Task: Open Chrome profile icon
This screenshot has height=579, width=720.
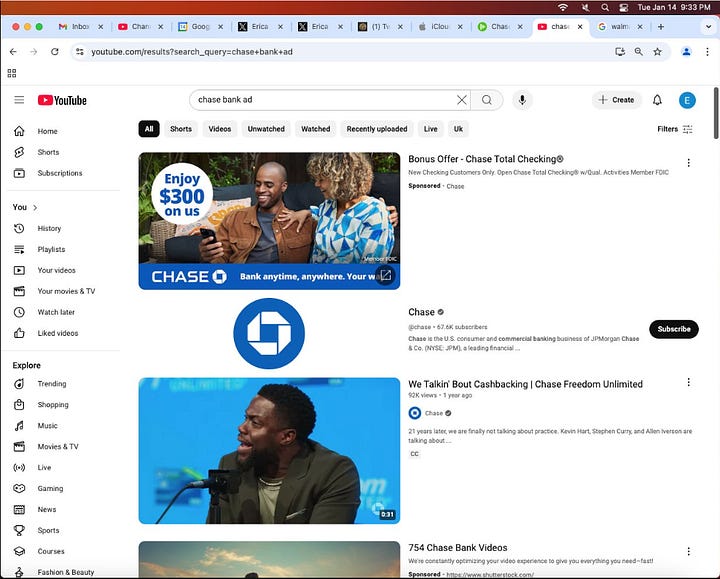Action: point(686,51)
